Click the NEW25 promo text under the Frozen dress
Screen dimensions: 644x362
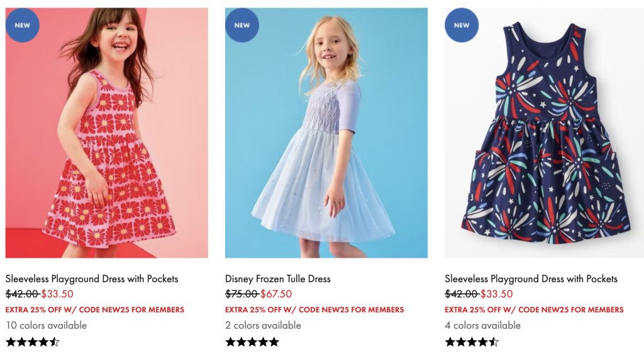(314, 310)
